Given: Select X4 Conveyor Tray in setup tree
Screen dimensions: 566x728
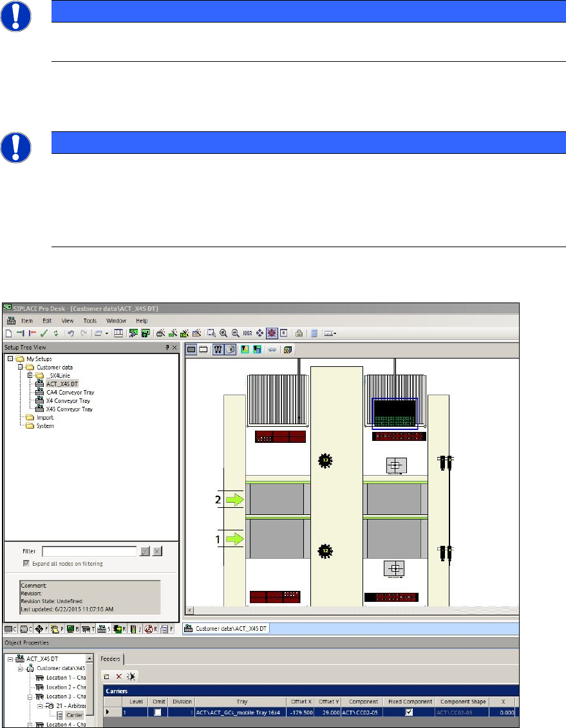Looking at the screenshot, I should (68, 400).
